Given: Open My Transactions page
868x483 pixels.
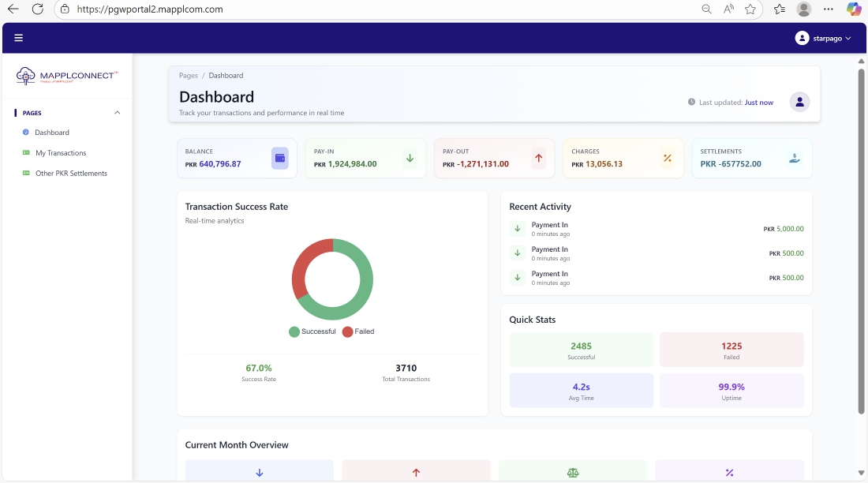Looking at the screenshot, I should point(61,153).
